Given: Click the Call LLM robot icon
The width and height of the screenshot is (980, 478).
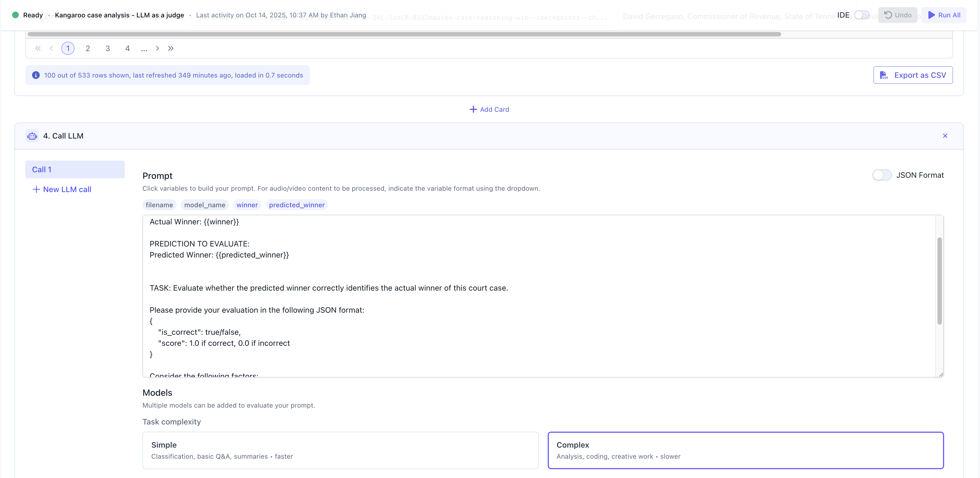Looking at the screenshot, I should pyautogui.click(x=32, y=136).
